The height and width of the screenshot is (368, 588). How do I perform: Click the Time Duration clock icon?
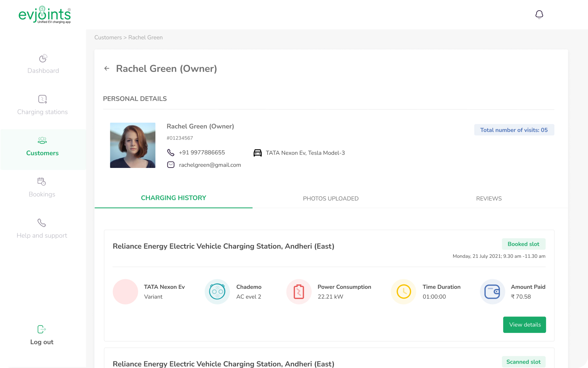(403, 292)
